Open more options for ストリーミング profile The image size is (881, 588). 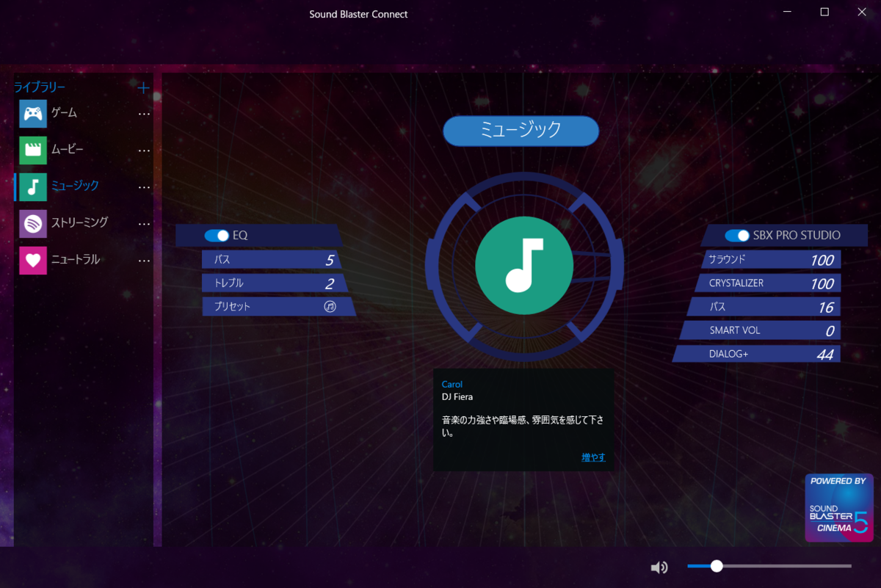pyautogui.click(x=145, y=224)
